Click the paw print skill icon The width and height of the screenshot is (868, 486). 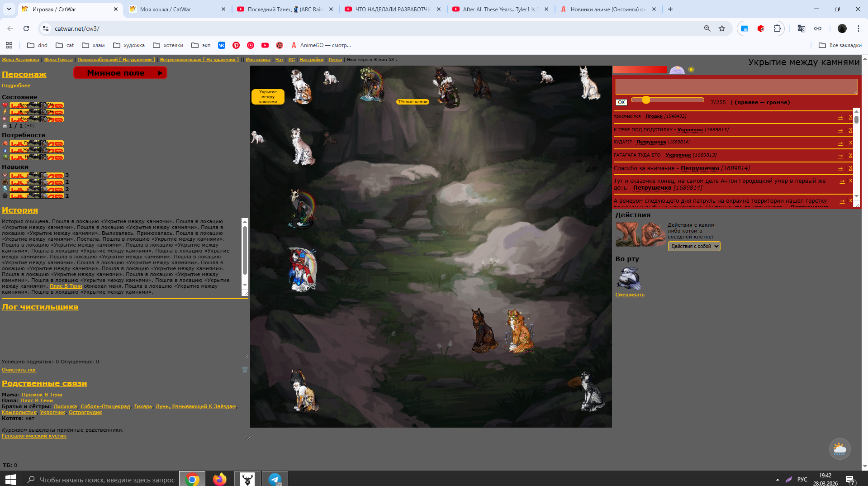click(5, 196)
